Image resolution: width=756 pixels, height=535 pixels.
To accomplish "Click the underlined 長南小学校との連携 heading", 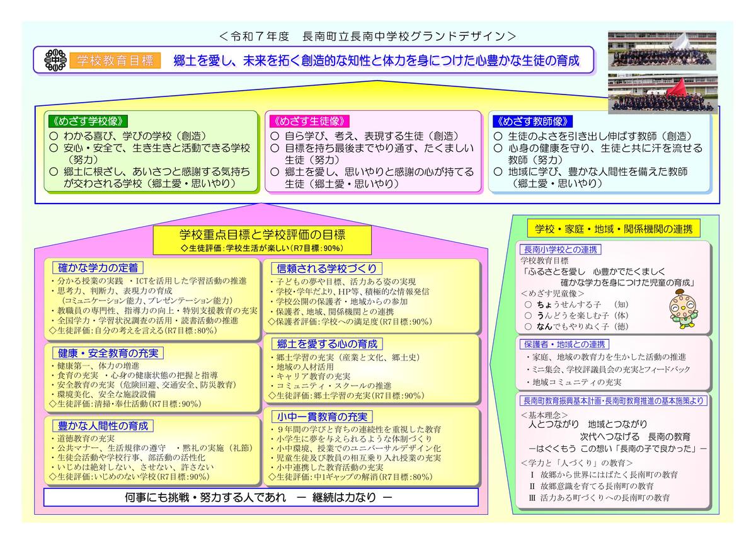I will 559,250.
